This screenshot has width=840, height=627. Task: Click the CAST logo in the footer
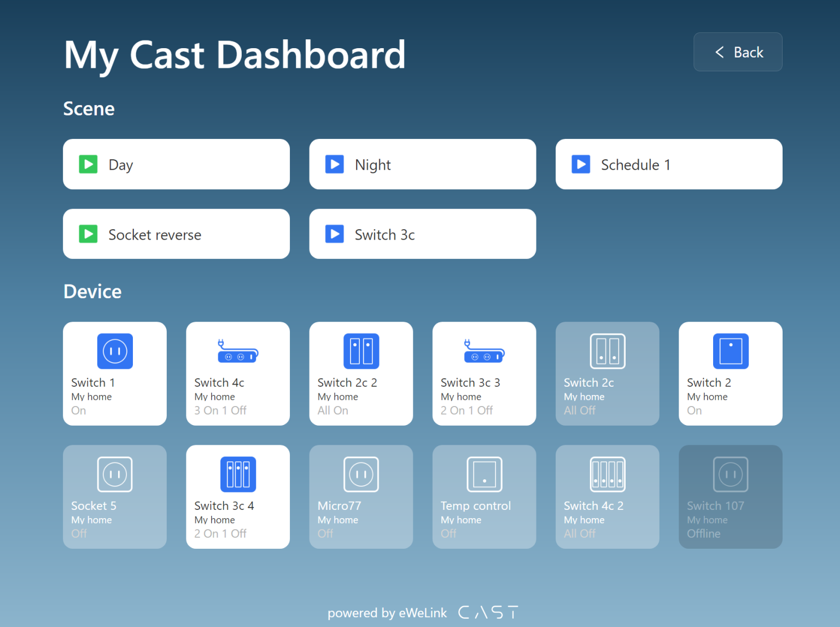487,612
